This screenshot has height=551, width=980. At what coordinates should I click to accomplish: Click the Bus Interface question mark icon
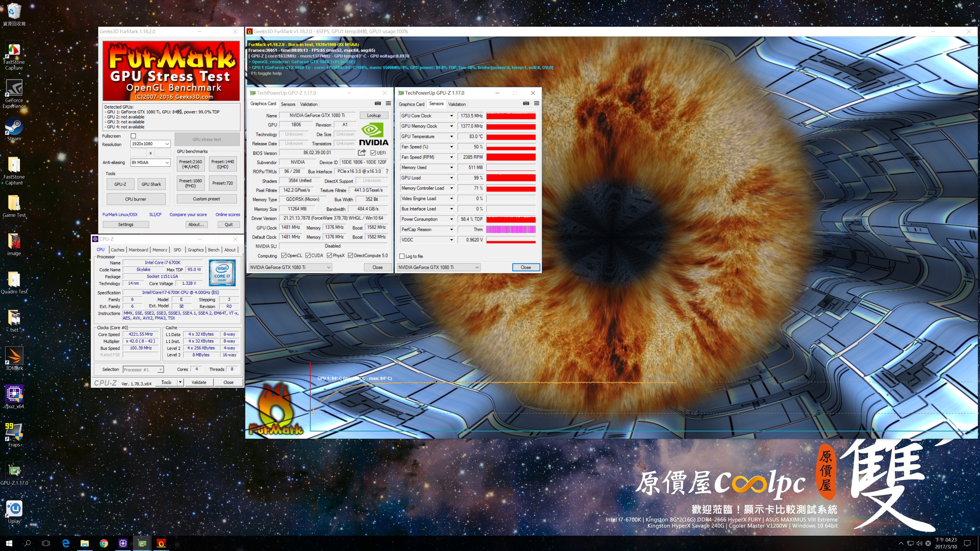(387, 171)
